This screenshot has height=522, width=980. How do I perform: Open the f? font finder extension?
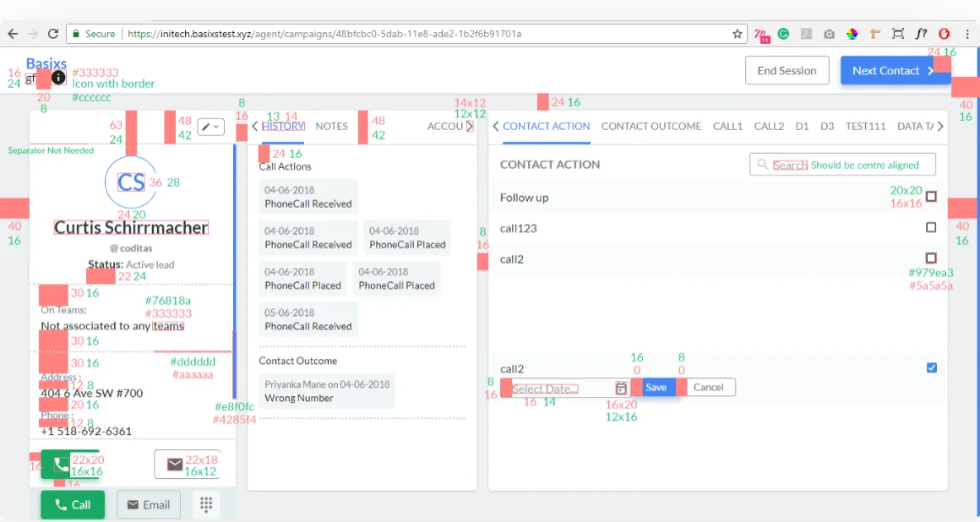921,34
